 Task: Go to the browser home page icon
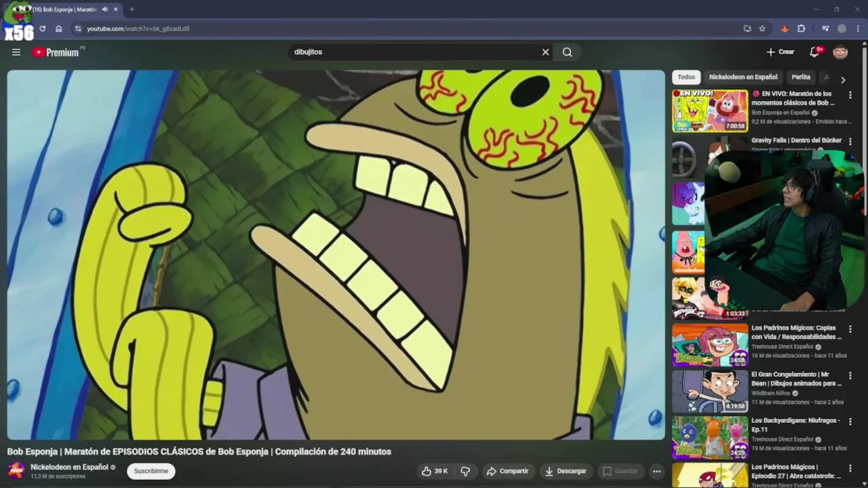pos(59,28)
